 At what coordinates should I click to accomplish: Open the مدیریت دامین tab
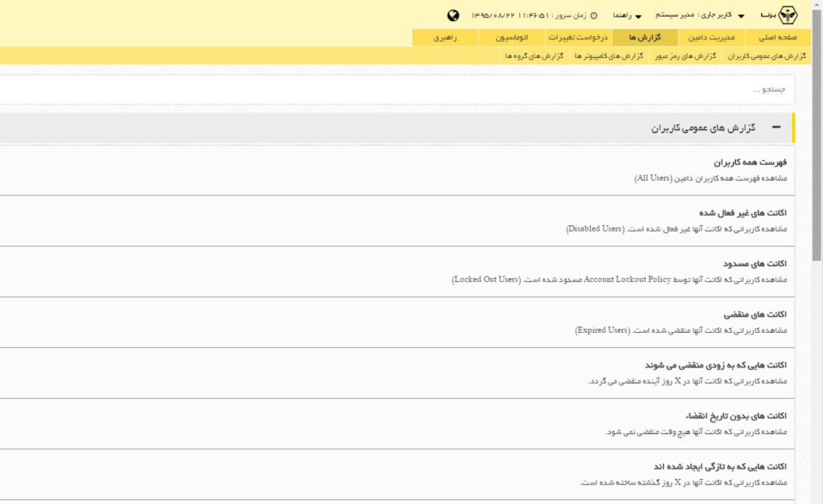click(711, 38)
